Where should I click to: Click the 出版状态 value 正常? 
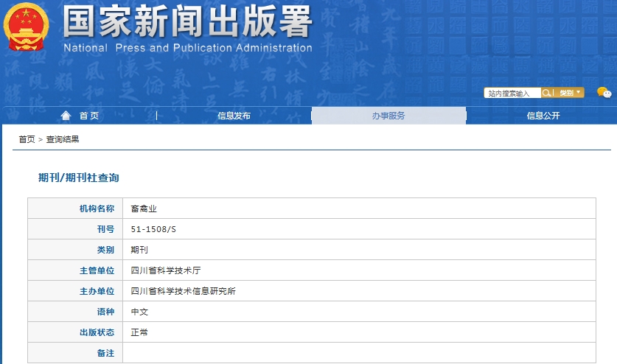(x=139, y=332)
